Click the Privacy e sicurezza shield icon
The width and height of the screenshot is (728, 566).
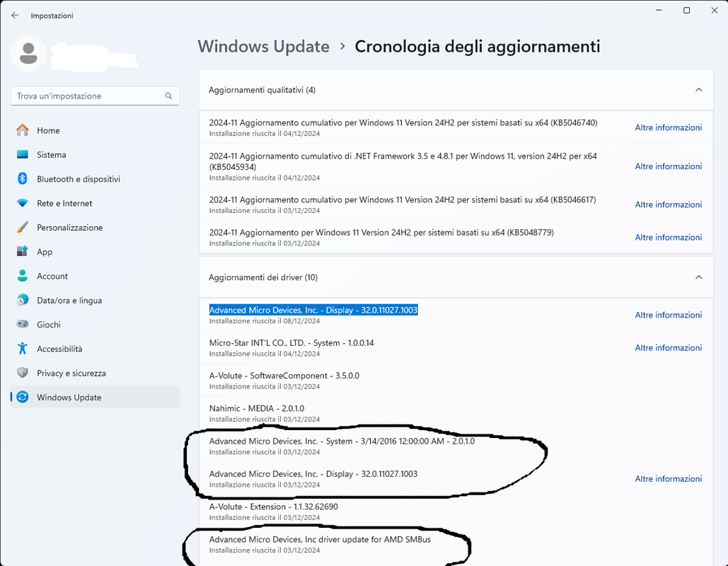pos(23,372)
